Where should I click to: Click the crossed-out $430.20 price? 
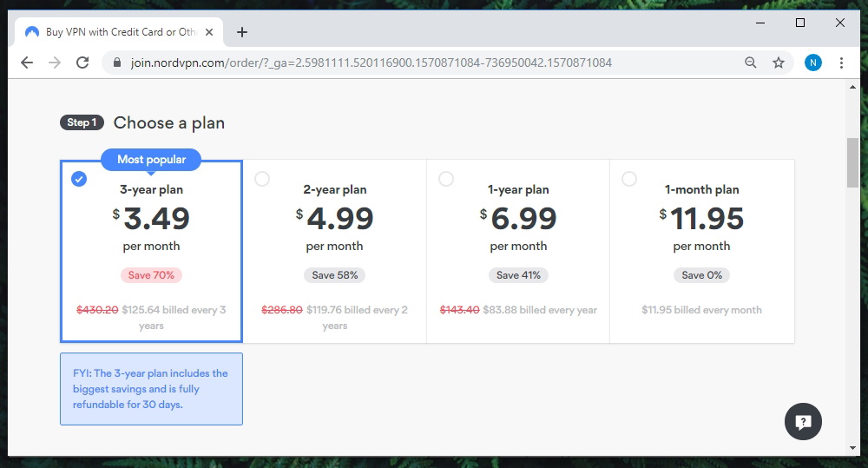pos(97,310)
